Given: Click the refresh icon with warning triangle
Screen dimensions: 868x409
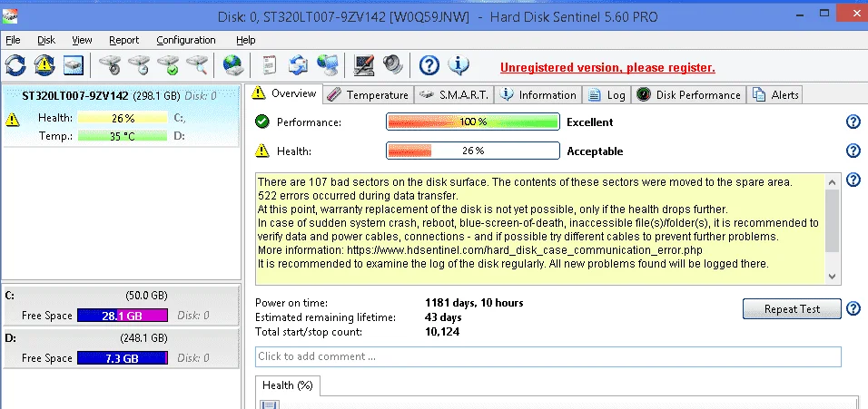Looking at the screenshot, I should tap(44, 66).
